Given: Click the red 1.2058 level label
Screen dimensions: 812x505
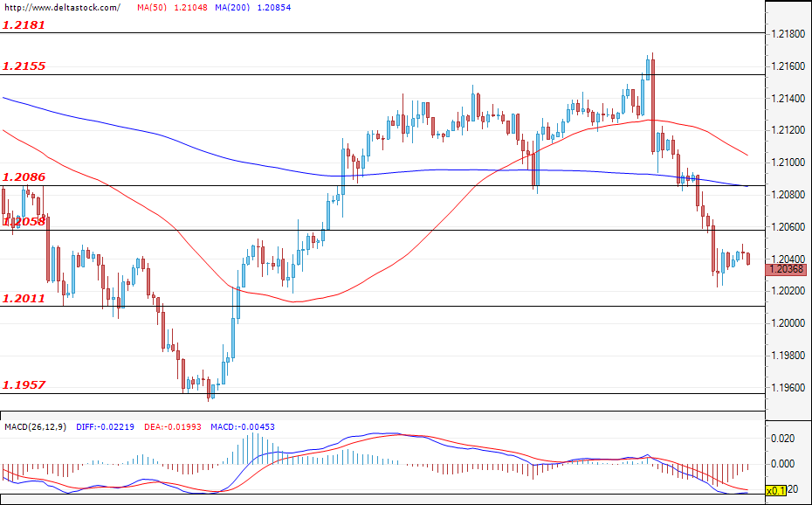Looking at the screenshot, I should point(24,222).
